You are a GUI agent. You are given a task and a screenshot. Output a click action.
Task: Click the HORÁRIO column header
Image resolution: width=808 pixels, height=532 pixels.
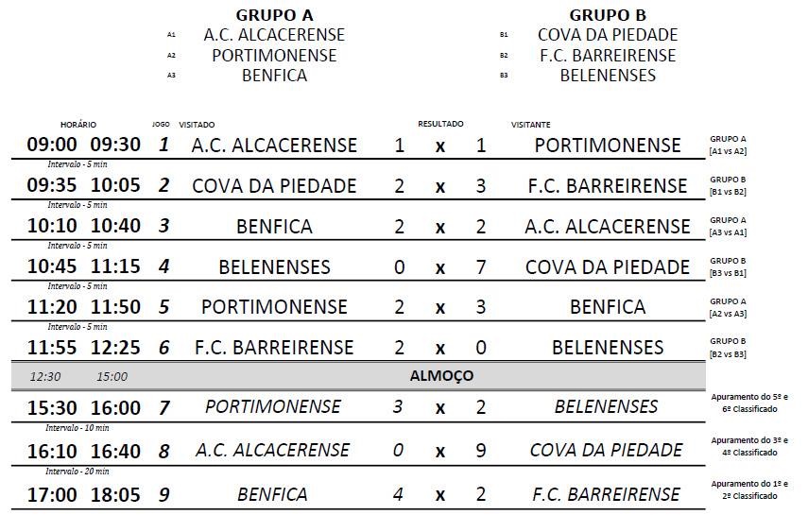(x=78, y=125)
